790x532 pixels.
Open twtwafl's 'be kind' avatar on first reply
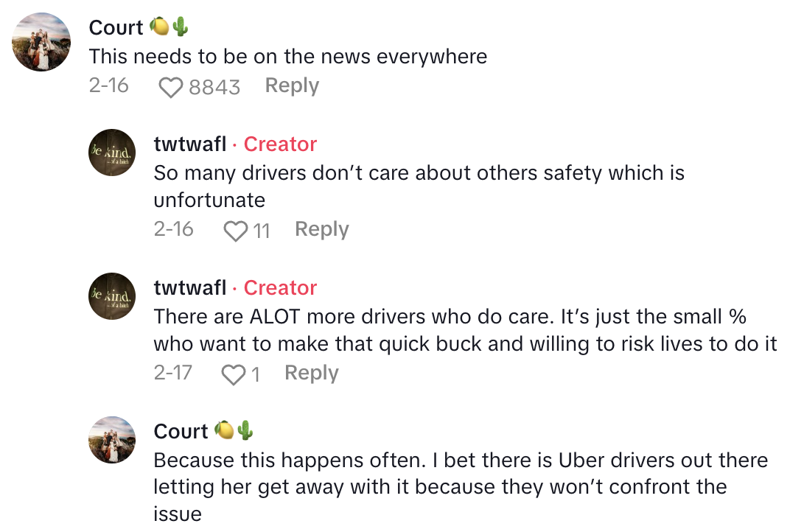tap(112, 153)
